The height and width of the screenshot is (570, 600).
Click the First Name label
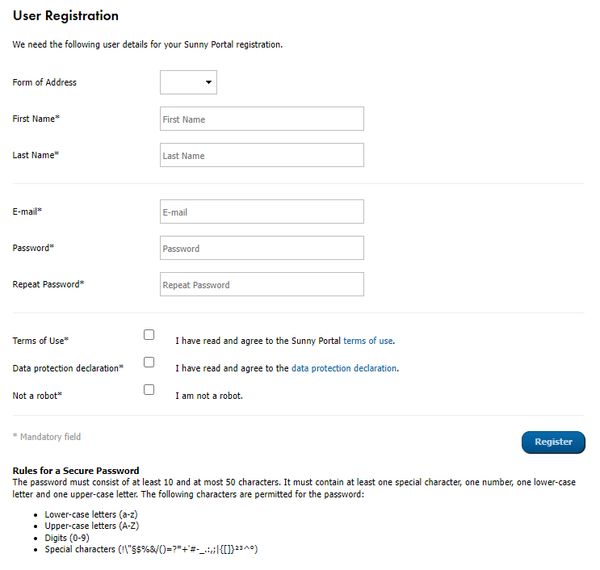click(36, 119)
